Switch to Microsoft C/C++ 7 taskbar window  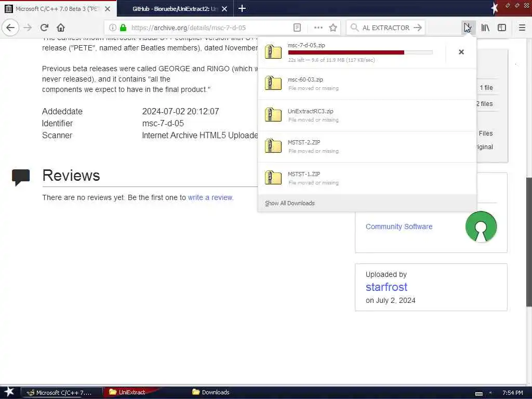click(x=62, y=393)
